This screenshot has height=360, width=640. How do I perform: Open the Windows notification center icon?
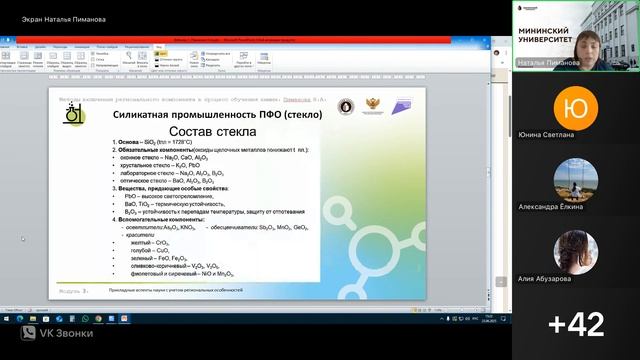[503, 319]
